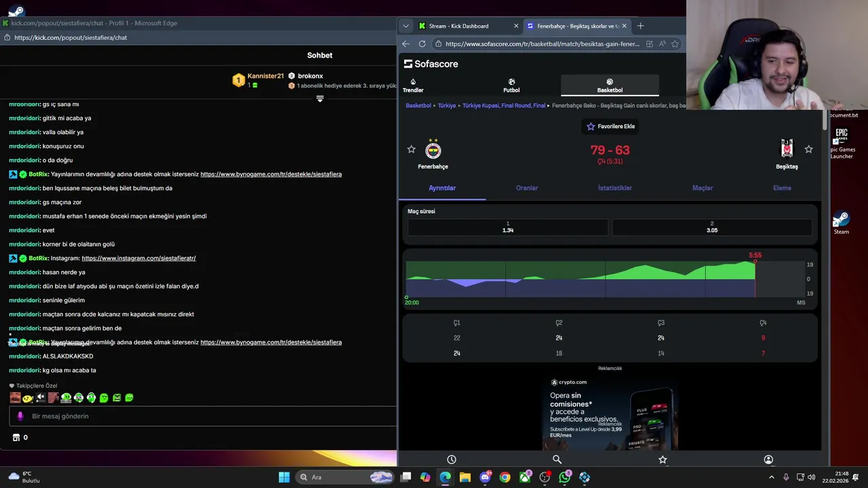Open the Instagram siestafieratr link in chat

138,258
